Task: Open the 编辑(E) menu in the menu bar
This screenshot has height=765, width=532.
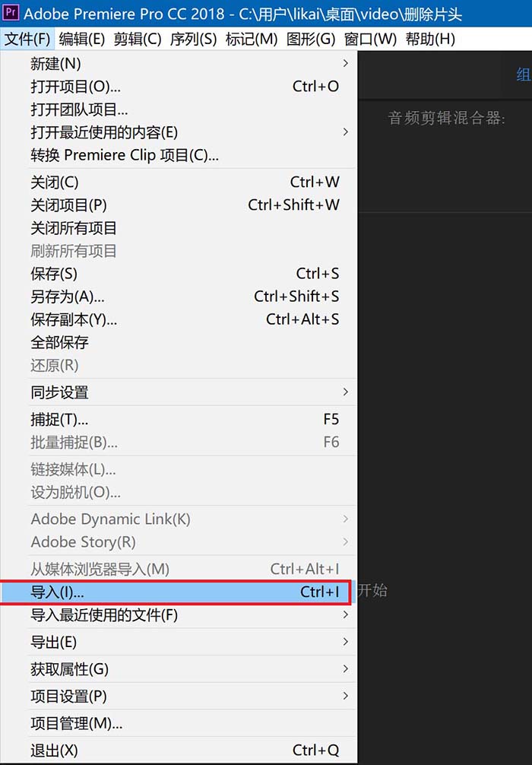Action: (81, 39)
